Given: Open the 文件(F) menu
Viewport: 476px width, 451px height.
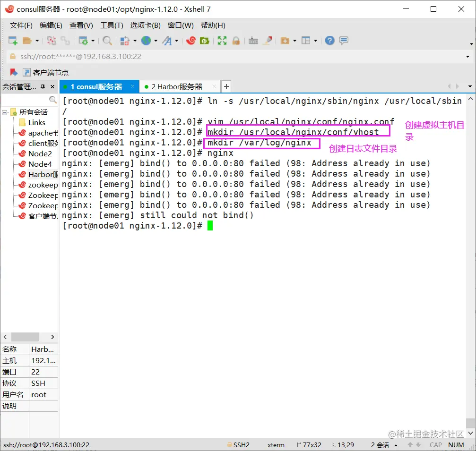Looking at the screenshot, I should [x=21, y=26].
